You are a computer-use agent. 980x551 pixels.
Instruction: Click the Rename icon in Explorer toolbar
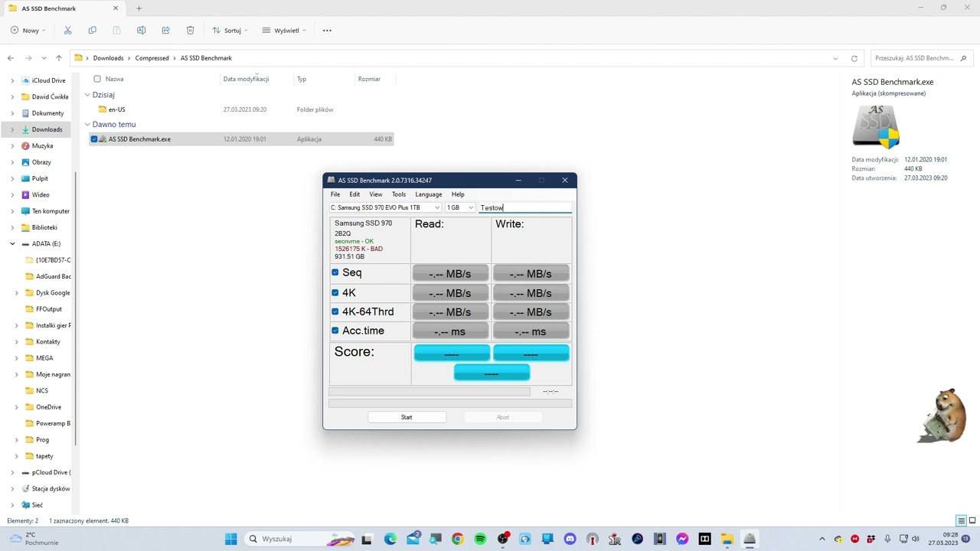141,30
